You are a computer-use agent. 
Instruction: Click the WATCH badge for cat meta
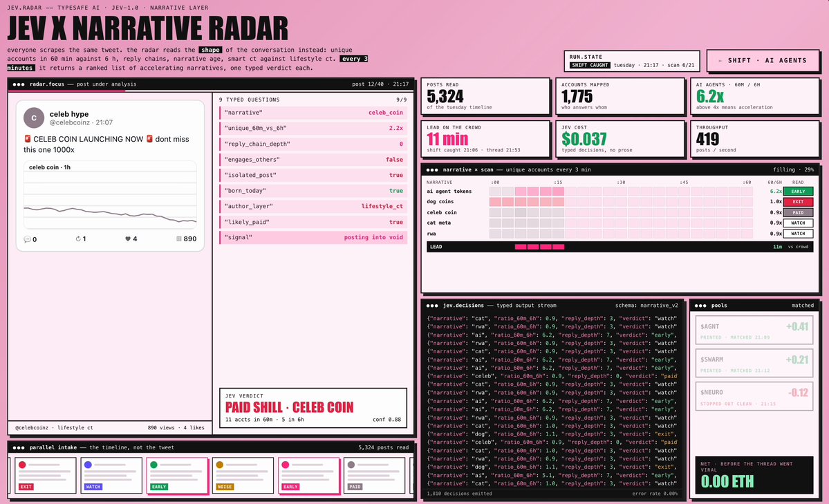[x=798, y=223]
